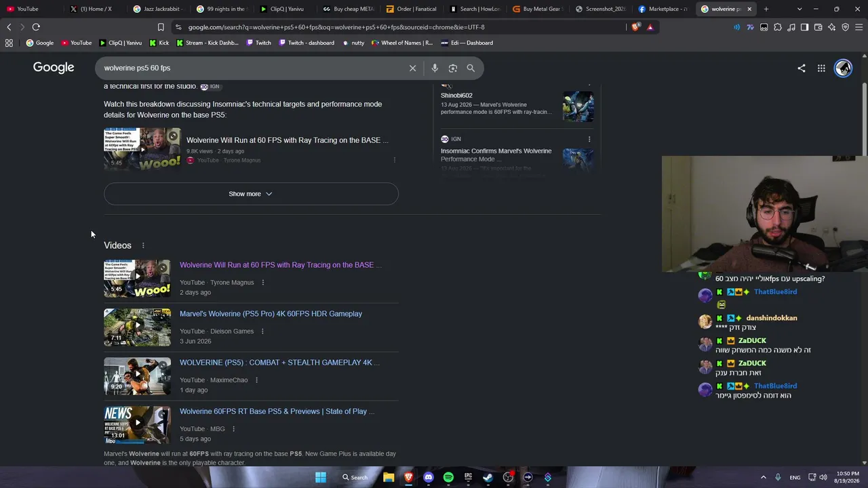The width and height of the screenshot is (868, 488).
Task: Switch to the Jazz Jackrabbit tab
Action: 159,9
